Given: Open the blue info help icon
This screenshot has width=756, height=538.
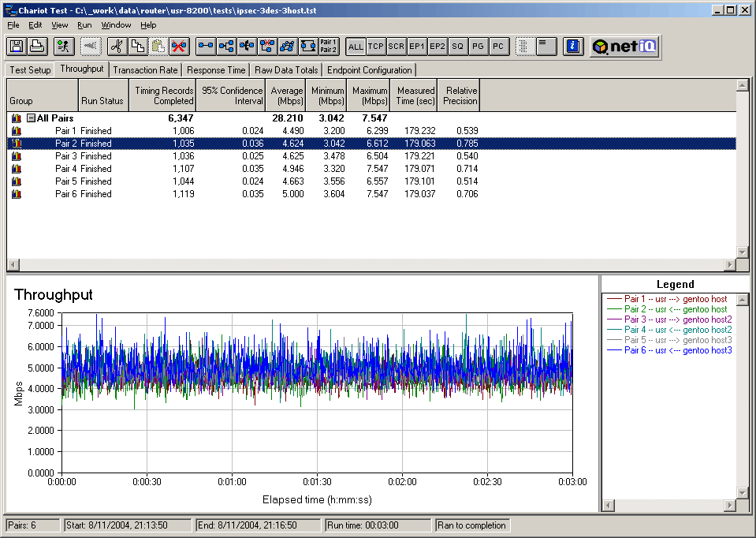Looking at the screenshot, I should [x=574, y=47].
